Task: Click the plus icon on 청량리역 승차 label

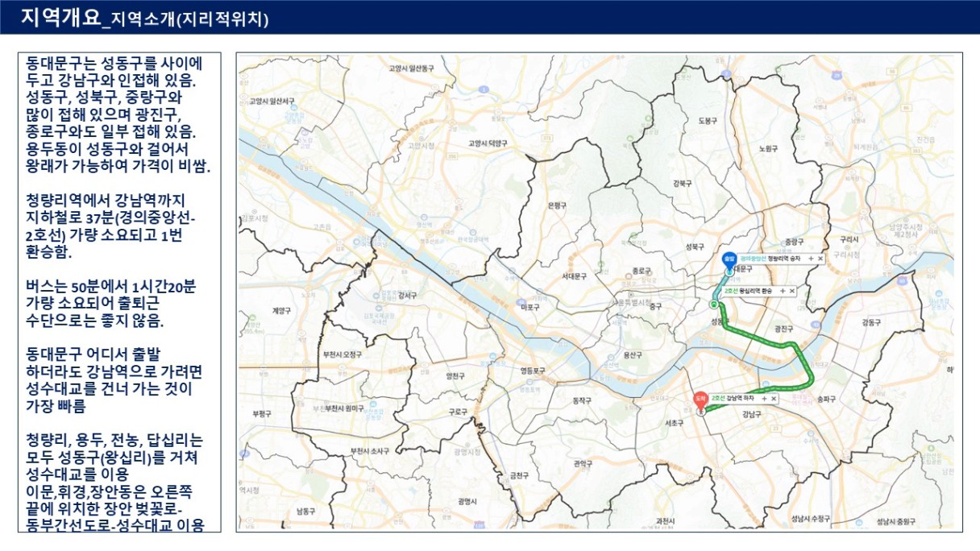Action: click(x=810, y=259)
